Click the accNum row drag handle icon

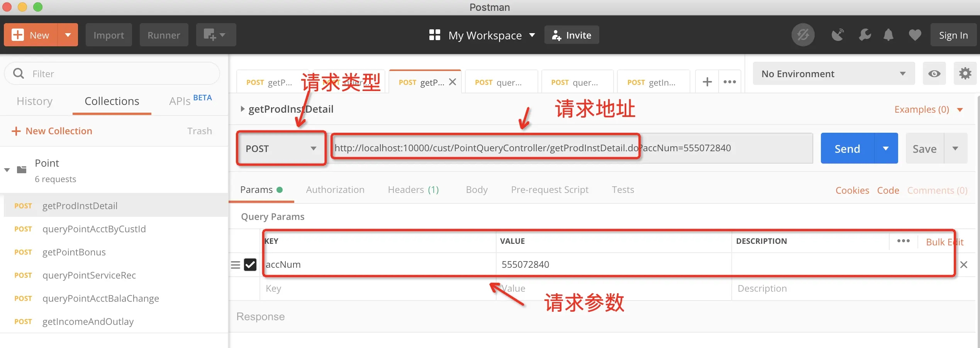click(x=236, y=265)
